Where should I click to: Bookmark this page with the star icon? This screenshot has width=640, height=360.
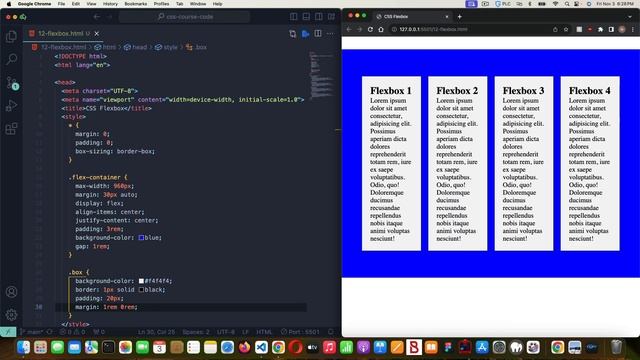pyautogui.click(x=566, y=29)
